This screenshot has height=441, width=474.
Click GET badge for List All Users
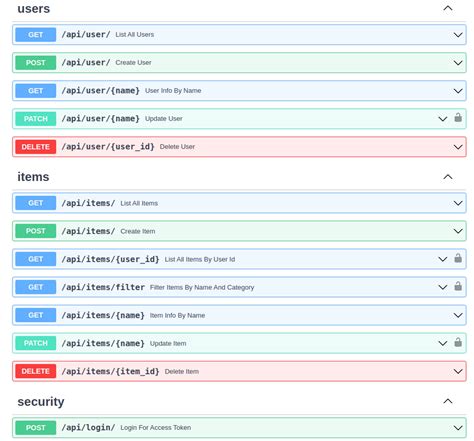(x=36, y=35)
